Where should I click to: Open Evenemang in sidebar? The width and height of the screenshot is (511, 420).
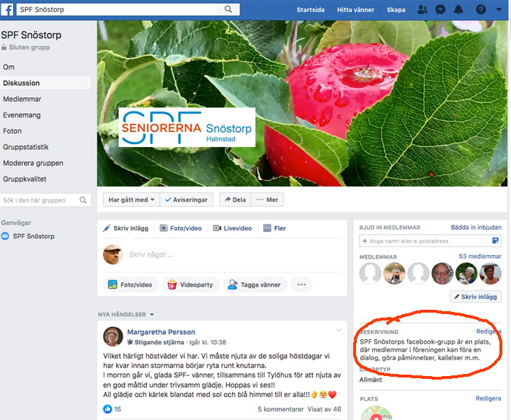point(22,115)
